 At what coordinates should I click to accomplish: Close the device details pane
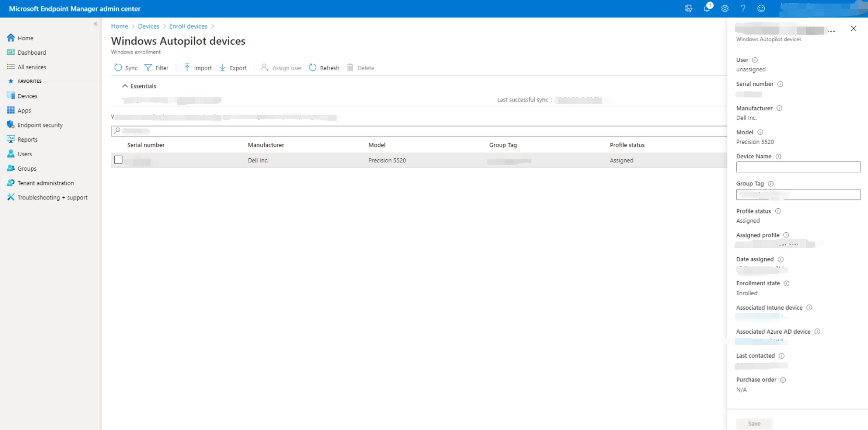coord(853,29)
